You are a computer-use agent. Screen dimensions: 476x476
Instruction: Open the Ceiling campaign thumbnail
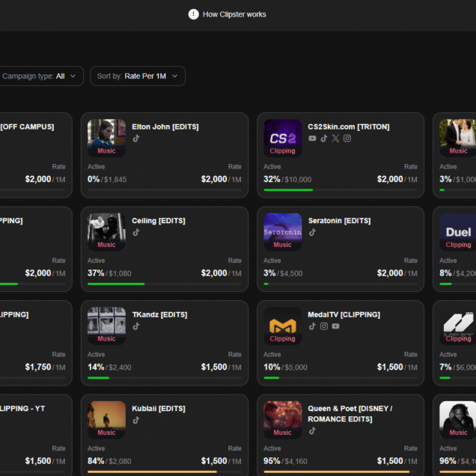pyautogui.click(x=106, y=232)
